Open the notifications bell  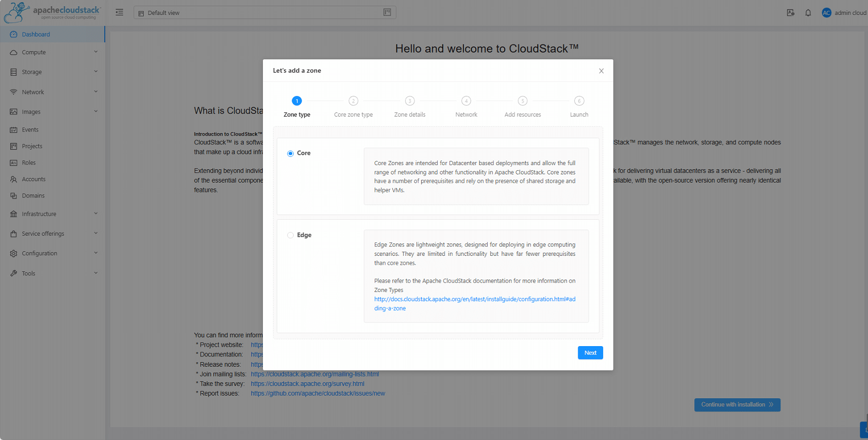pyautogui.click(x=808, y=13)
